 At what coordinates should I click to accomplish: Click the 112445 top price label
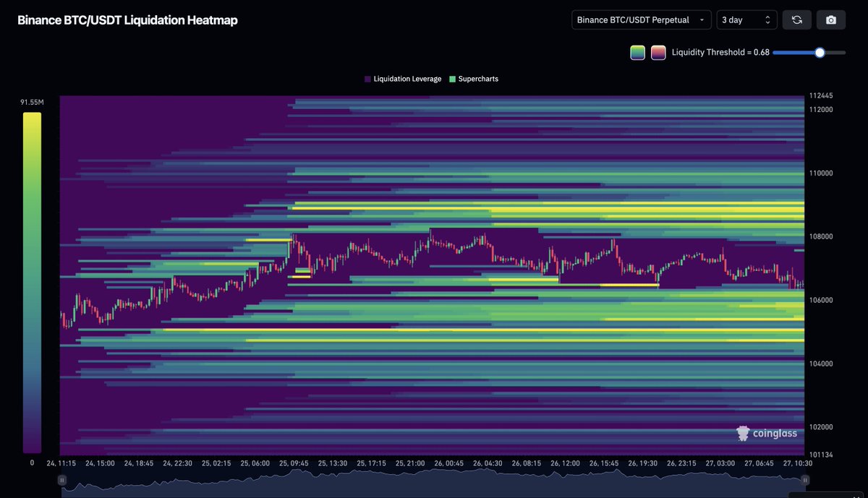[x=821, y=95]
